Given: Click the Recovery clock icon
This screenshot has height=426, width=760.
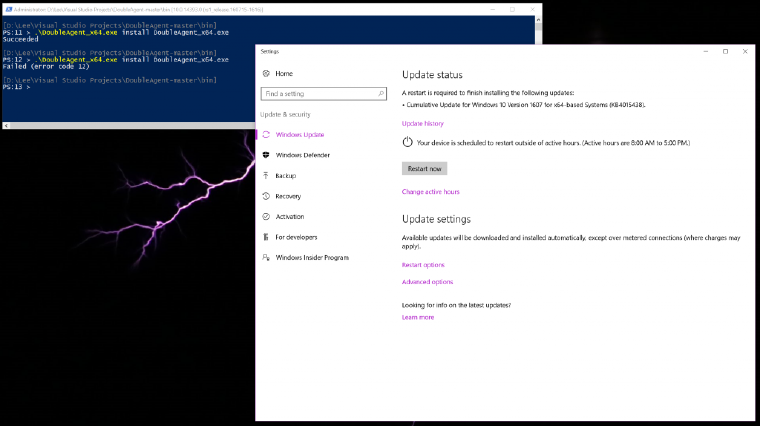Looking at the screenshot, I should pyautogui.click(x=266, y=196).
